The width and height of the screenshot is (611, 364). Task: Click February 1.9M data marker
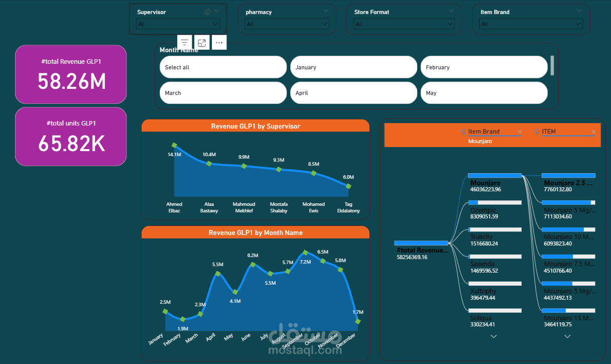tap(183, 319)
